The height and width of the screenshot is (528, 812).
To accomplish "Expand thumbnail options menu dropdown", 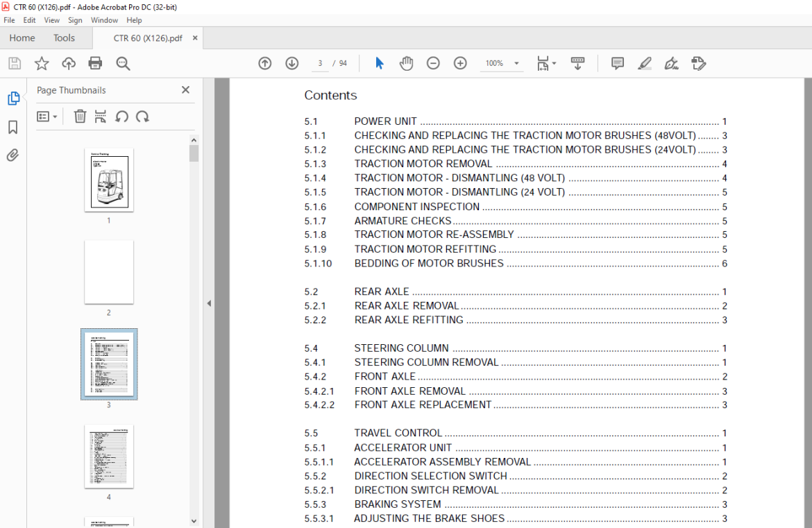I will [46, 117].
